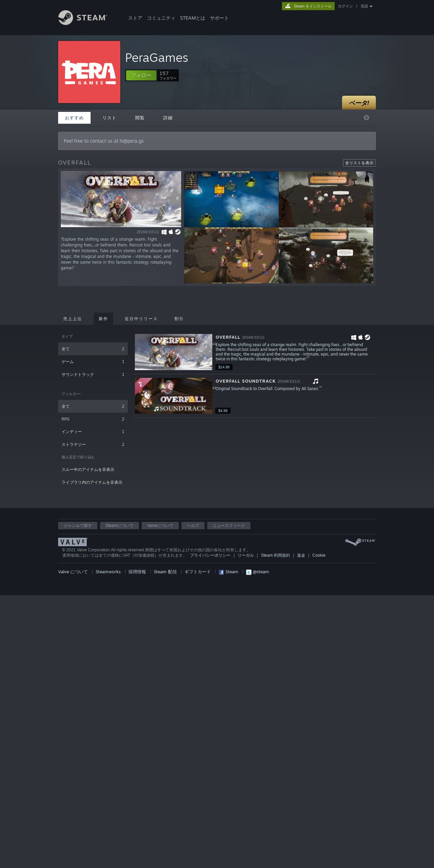This screenshot has width=434, height=868.
Task: Click the SteamOS icon under featured Overfall banner
Action: (x=178, y=232)
